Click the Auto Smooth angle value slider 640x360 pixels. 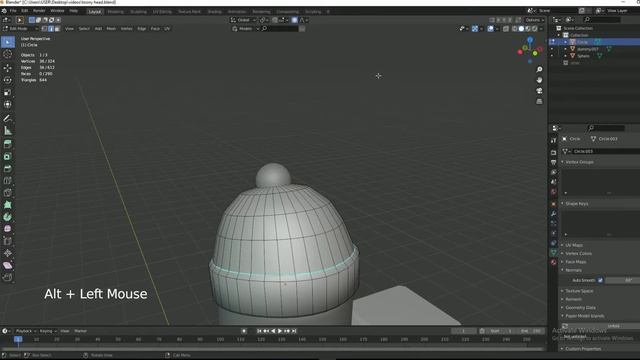tap(623, 280)
